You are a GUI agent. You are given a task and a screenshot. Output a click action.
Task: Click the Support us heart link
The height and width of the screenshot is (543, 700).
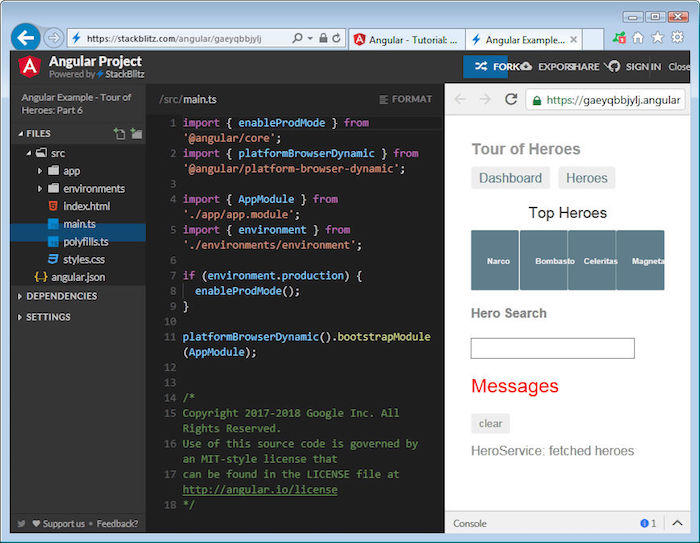[x=58, y=523]
